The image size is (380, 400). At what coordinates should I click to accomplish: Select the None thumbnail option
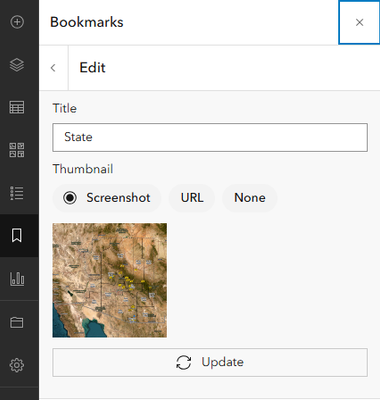tap(250, 198)
